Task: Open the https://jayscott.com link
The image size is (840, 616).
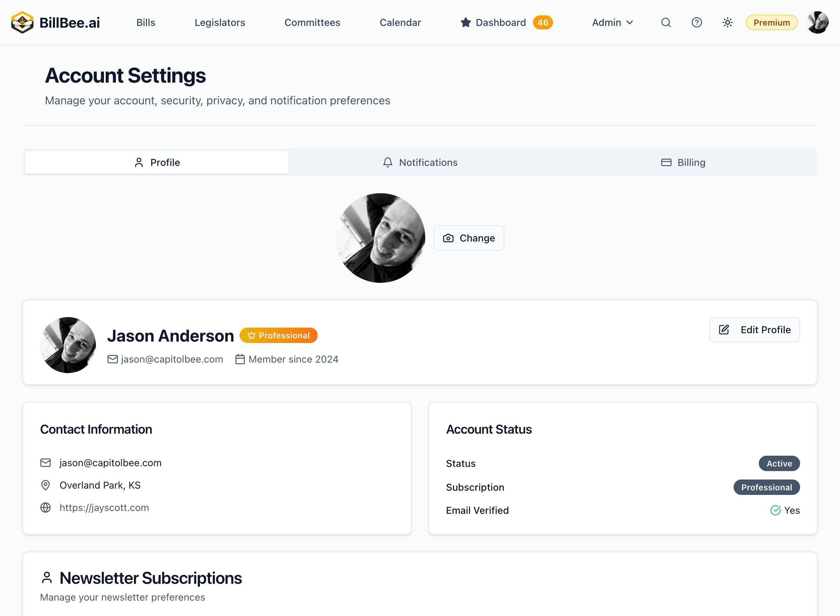Action: point(104,507)
